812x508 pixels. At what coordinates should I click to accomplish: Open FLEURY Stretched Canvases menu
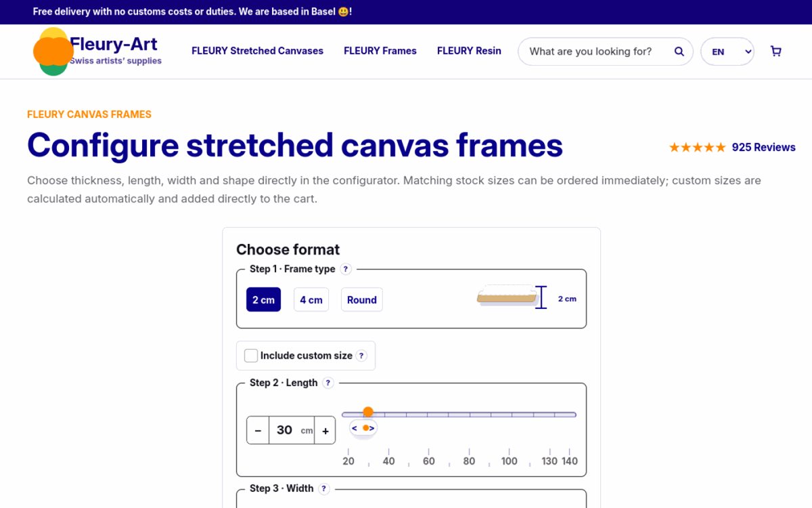(x=257, y=51)
